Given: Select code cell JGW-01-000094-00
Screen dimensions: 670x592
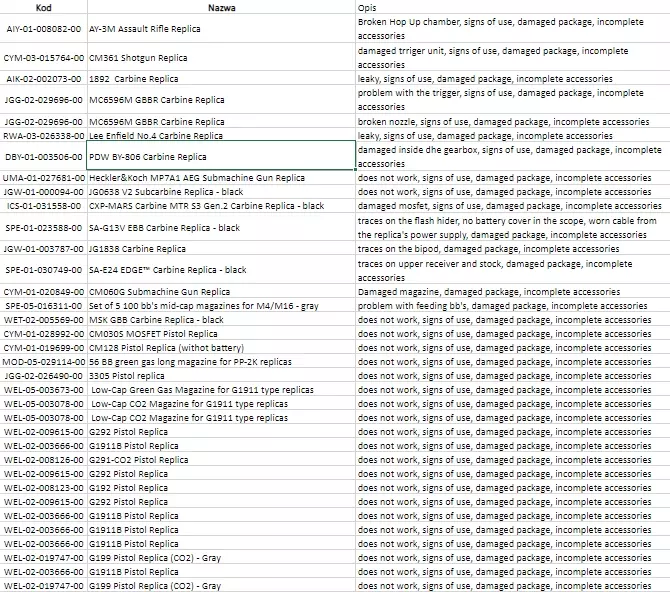Looking at the screenshot, I should click(x=43, y=192).
